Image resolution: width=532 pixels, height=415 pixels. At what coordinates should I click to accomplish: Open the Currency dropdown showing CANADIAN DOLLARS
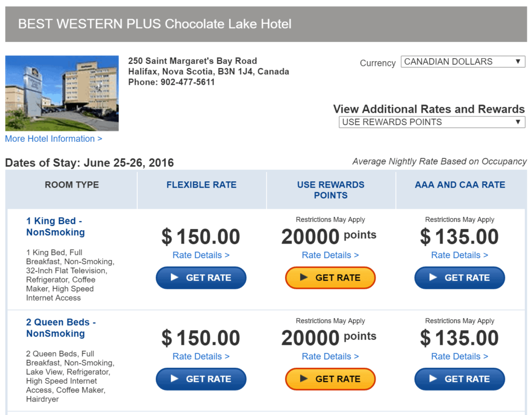462,61
